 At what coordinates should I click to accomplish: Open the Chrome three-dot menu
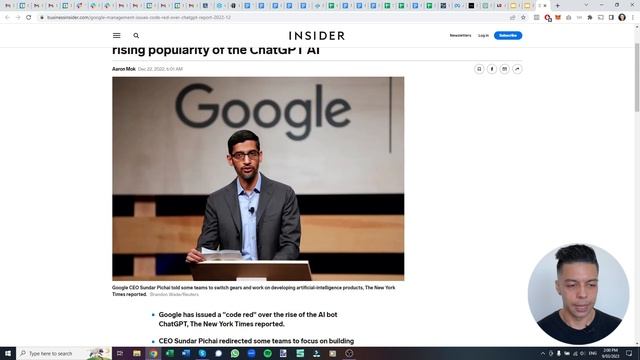633,18
